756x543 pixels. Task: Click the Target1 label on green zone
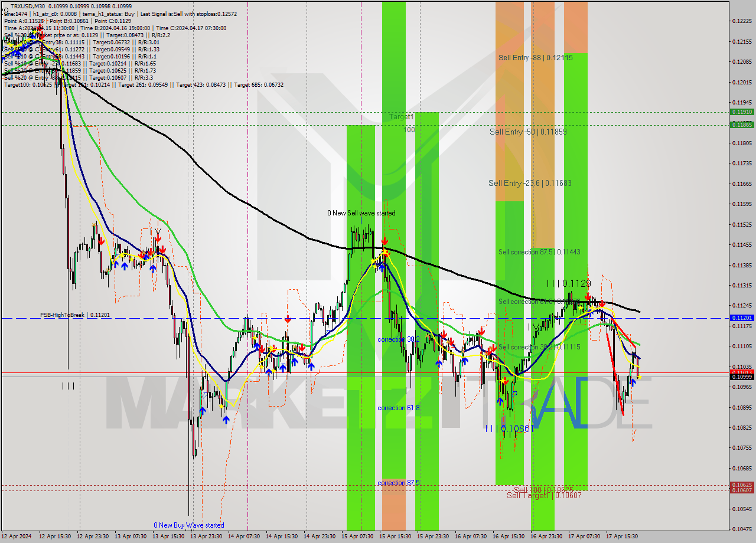pos(401,117)
